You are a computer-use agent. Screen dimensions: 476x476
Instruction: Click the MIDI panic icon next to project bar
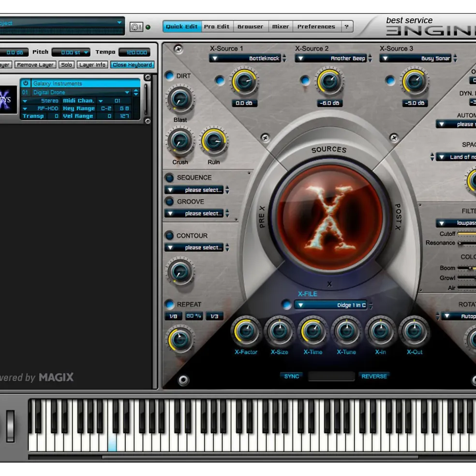[x=136, y=27]
